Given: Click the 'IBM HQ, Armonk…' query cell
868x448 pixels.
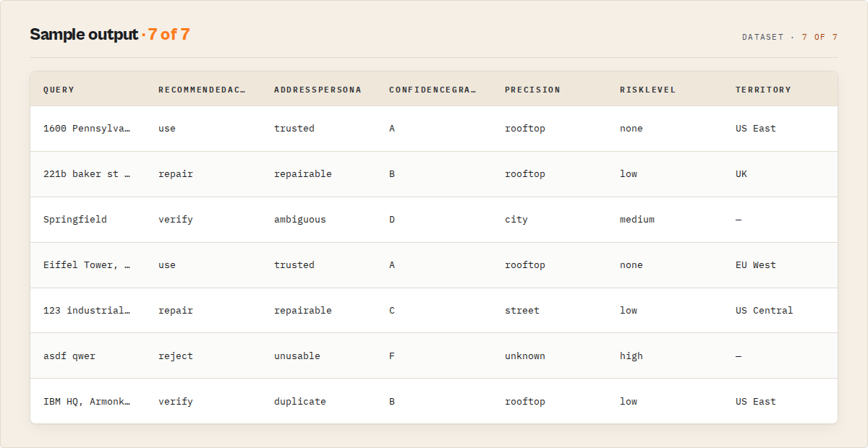Looking at the screenshot, I should [87, 402].
